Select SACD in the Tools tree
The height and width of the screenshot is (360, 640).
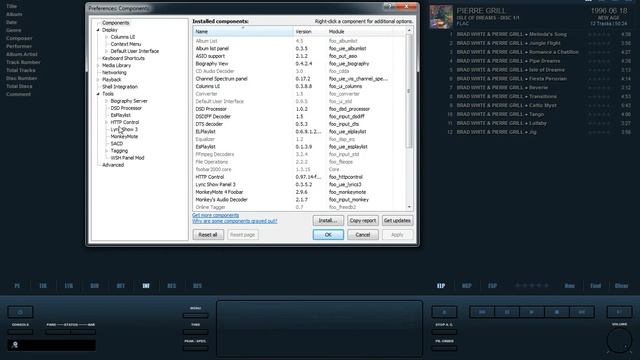pyautogui.click(x=117, y=144)
